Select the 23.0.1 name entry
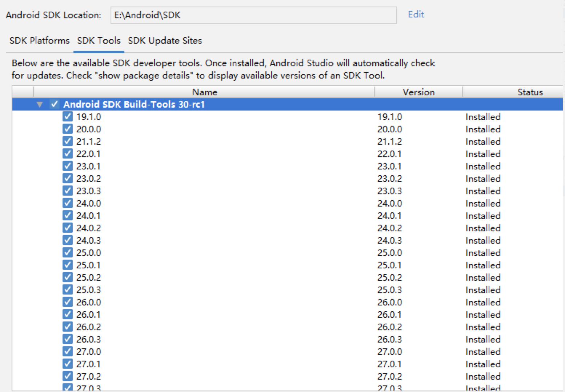 point(88,166)
